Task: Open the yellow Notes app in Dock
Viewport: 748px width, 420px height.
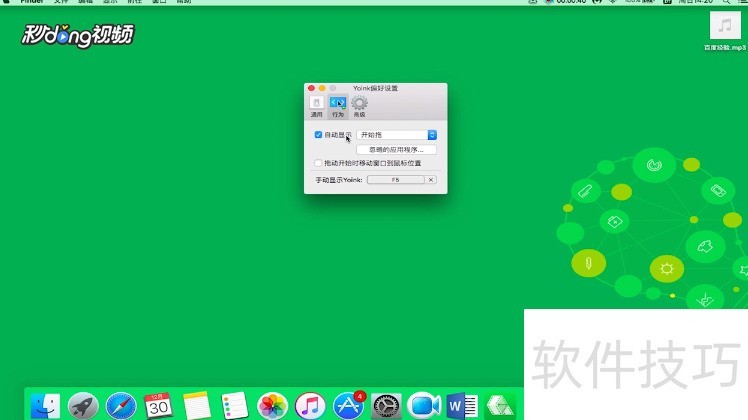Action: 197,406
